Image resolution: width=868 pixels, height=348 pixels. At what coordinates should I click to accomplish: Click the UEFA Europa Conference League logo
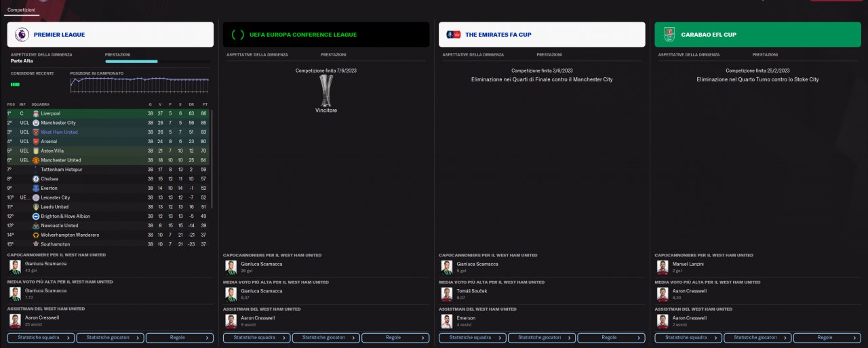pos(238,35)
